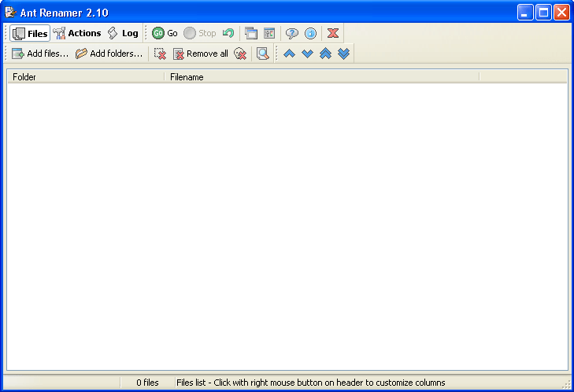
Task: Exit program with red X toolbar icon
Action: pyautogui.click(x=333, y=33)
